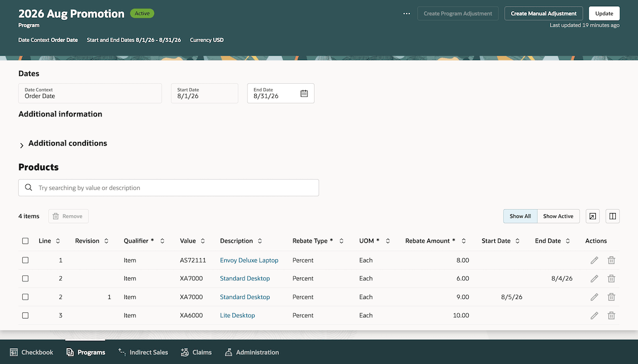Delete the Standard Desktop row ending 8/4/26
This screenshot has height=364, width=638.
611,279
